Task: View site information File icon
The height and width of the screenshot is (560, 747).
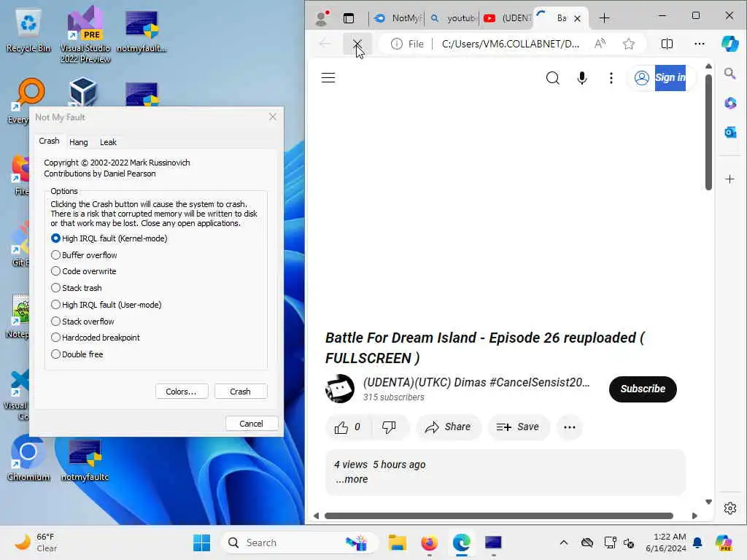Action: click(x=407, y=44)
